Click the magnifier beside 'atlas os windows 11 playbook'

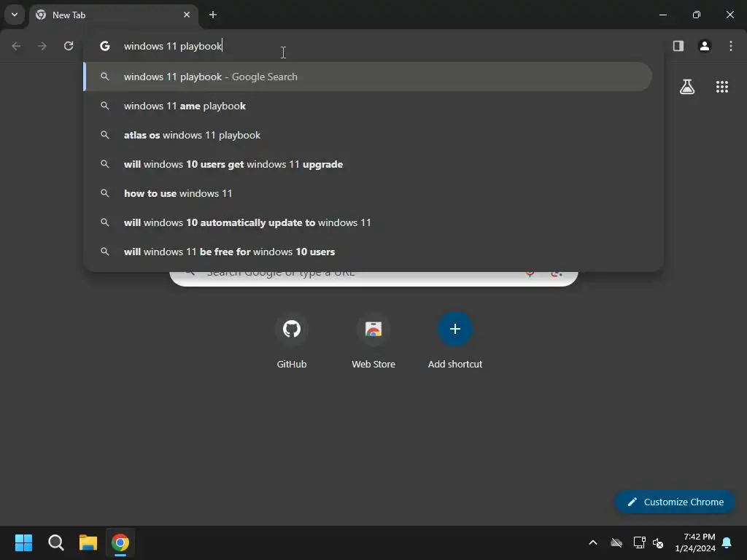(x=105, y=135)
